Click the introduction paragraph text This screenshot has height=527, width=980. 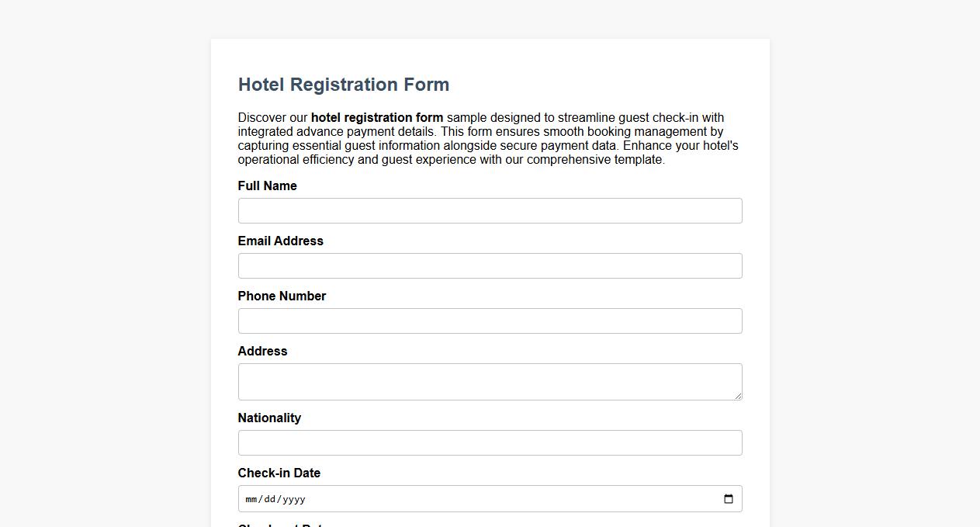(x=488, y=138)
